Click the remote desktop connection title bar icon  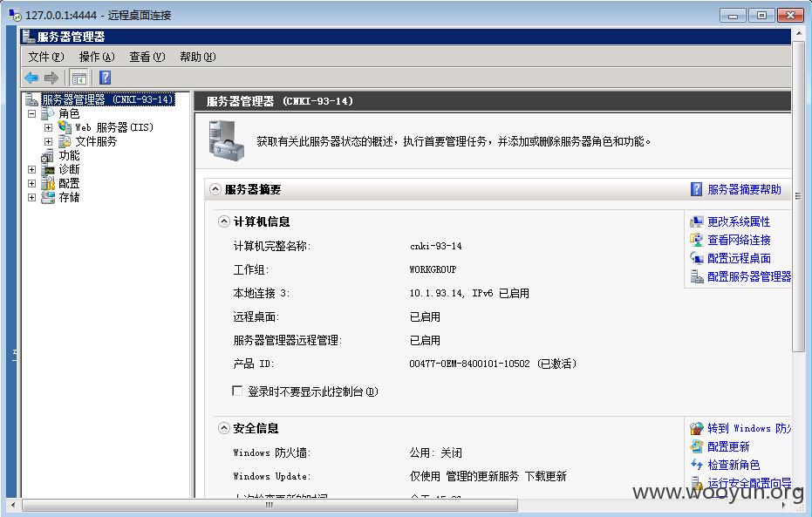(15, 15)
